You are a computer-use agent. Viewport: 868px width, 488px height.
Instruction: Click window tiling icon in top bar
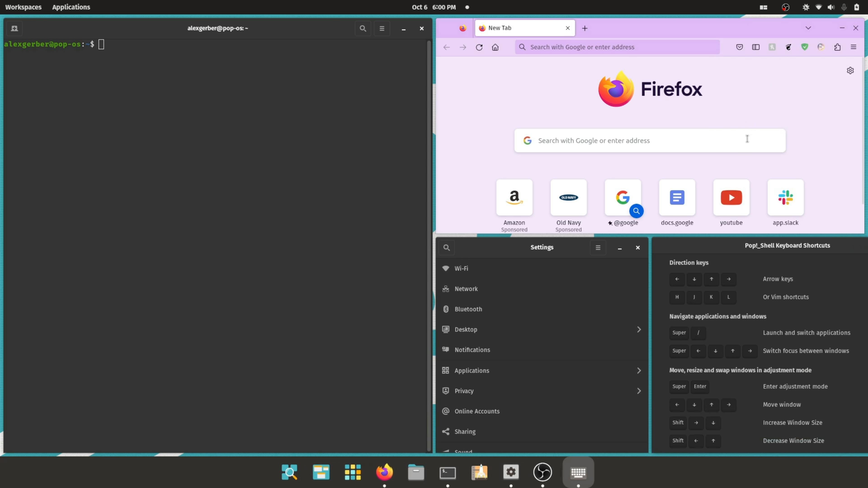click(x=764, y=7)
